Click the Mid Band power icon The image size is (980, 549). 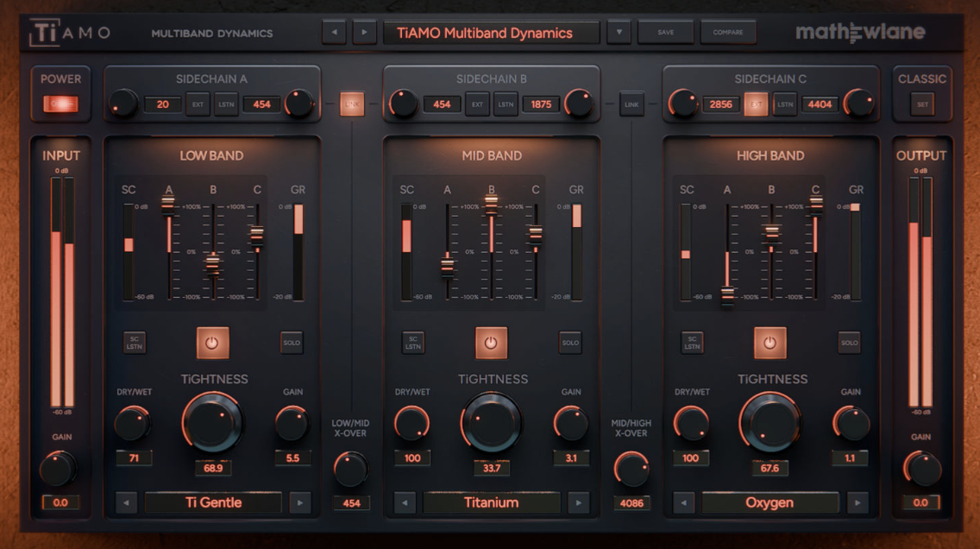click(x=491, y=343)
